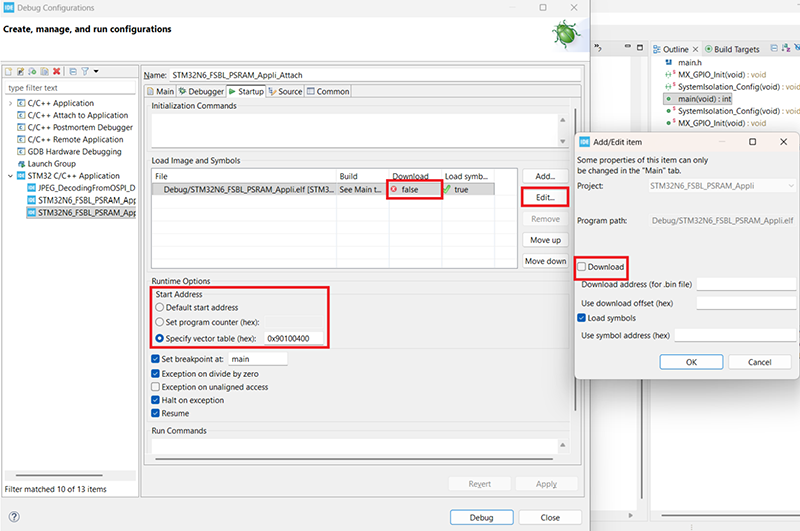The height and width of the screenshot is (531, 800).
Task: Uncheck Exception on divide by zero
Action: point(155,373)
